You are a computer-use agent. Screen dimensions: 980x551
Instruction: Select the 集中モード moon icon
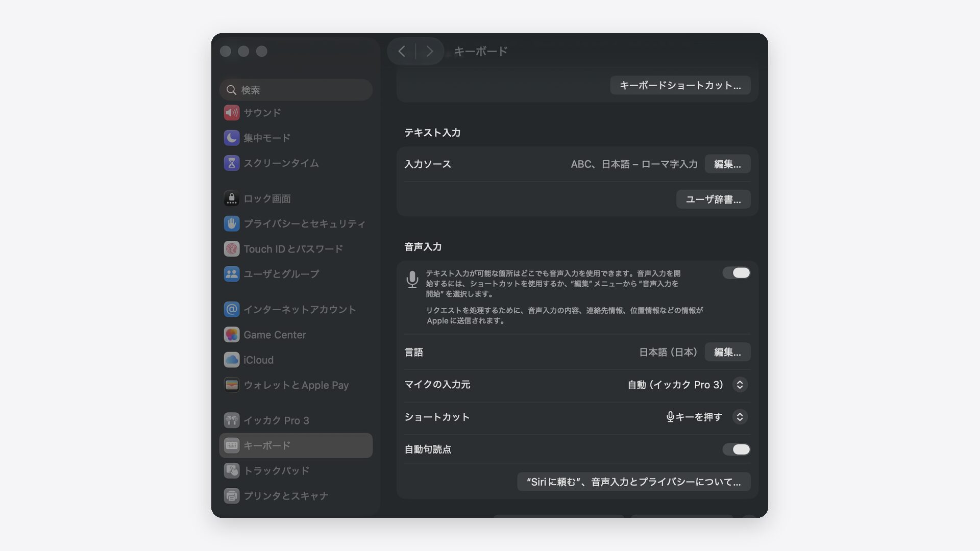point(231,138)
